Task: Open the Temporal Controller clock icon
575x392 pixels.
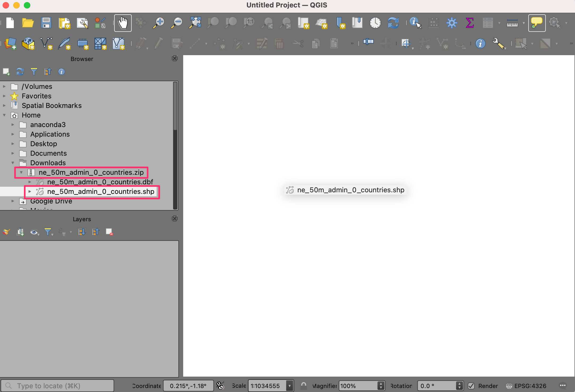Action: point(375,23)
